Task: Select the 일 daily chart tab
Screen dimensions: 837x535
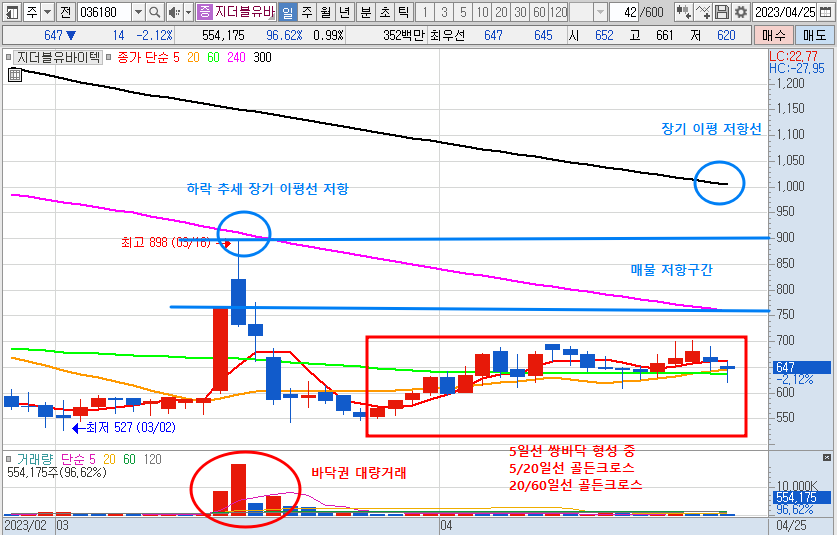Action: [x=287, y=12]
